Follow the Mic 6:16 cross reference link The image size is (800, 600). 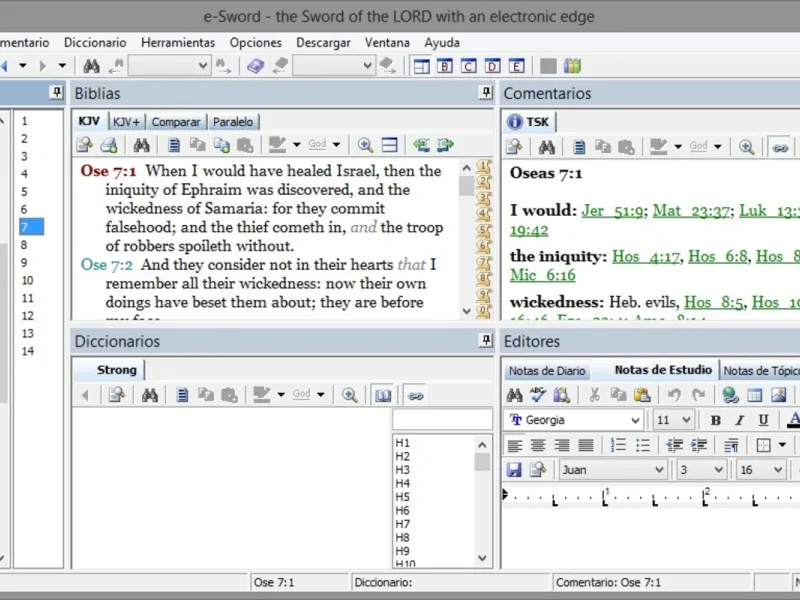tap(543, 276)
